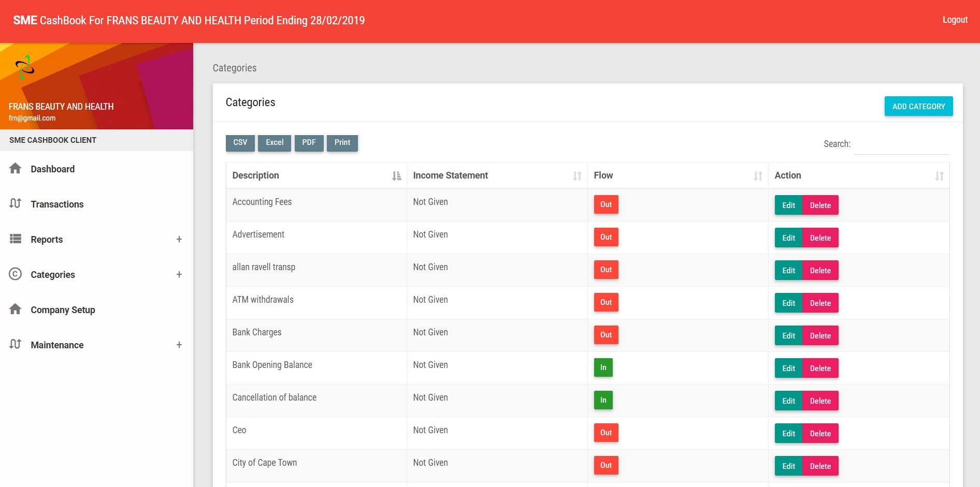
Task: Click the Categories copyright-style icon
Action: point(16,274)
